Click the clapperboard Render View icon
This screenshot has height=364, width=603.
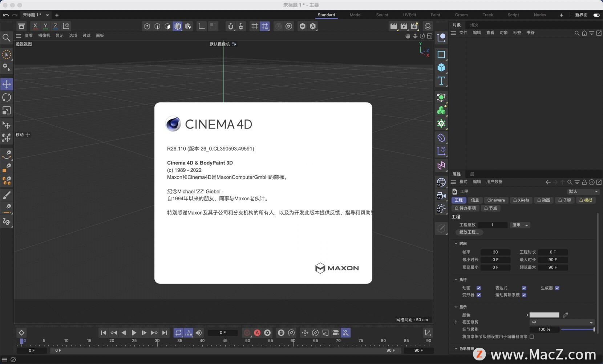tap(393, 26)
